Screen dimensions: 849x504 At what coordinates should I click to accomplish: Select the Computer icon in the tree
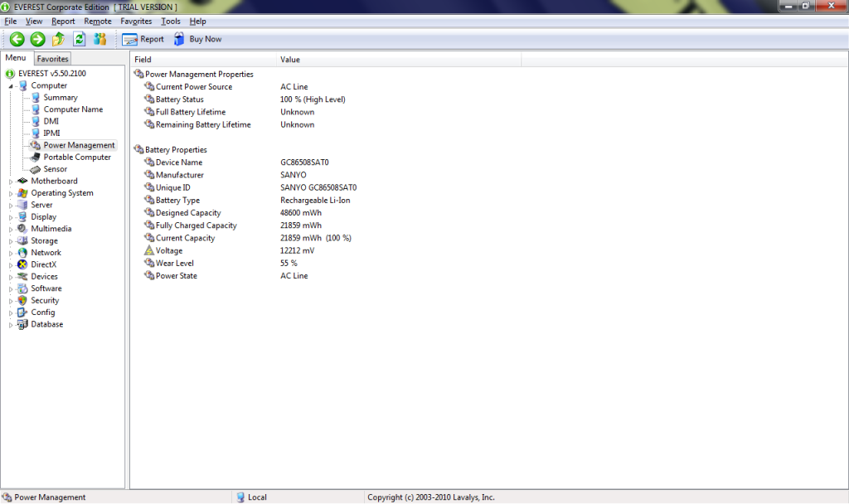pyautogui.click(x=22, y=85)
